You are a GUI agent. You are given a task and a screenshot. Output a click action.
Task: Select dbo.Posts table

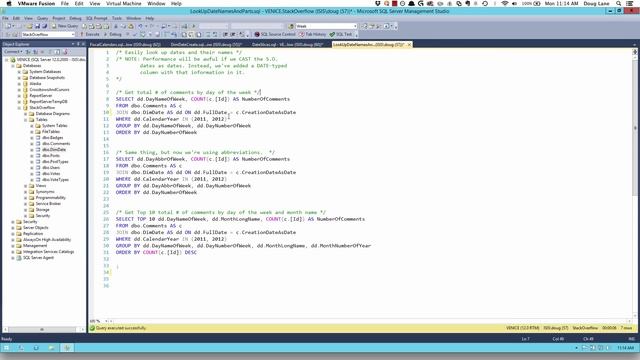[x=51, y=156]
